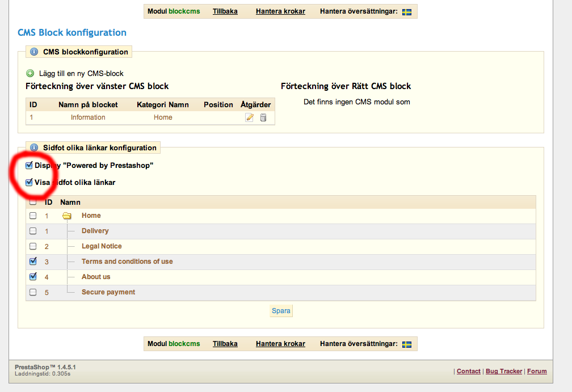Select Home in CMS tree
This screenshot has height=392, width=572.
(91, 216)
